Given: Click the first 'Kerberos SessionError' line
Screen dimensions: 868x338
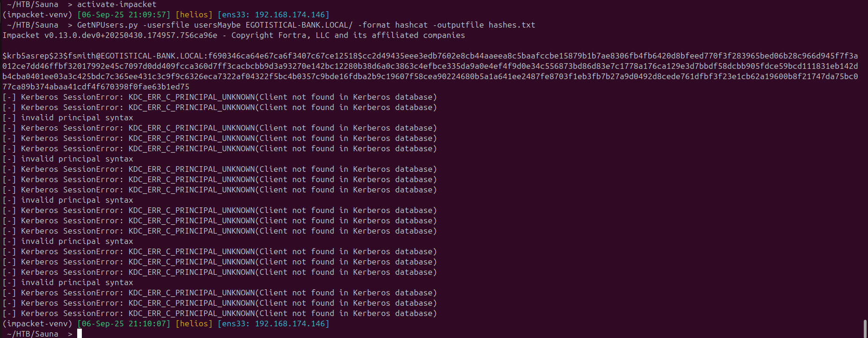Looking at the screenshot, I should [x=220, y=97].
